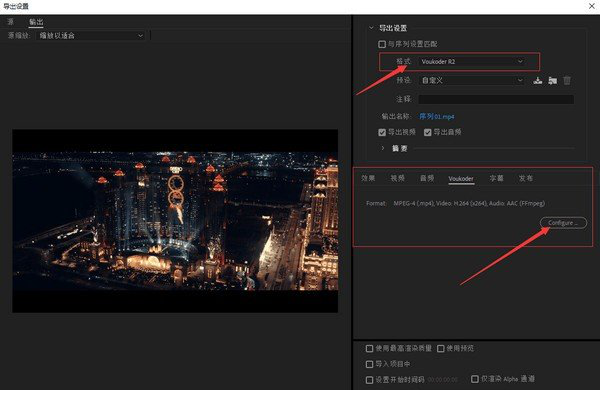
Task: Open the 预设 自定义 dropdown
Action: tap(471, 80)
